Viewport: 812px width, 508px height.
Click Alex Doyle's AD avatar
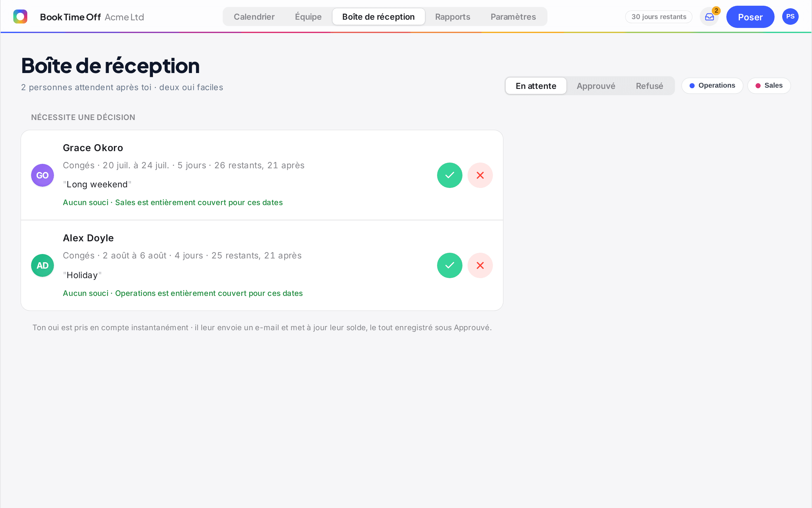point(43,265)
